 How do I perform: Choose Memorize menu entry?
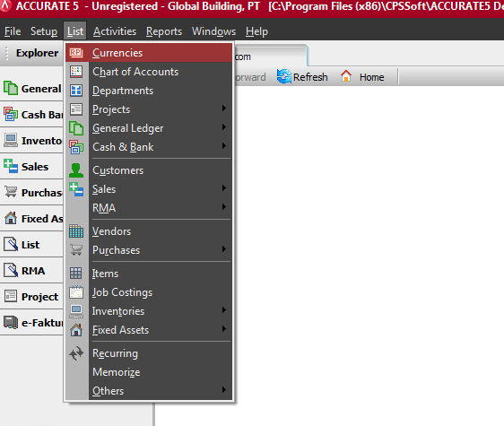click(x=149, y=372)
